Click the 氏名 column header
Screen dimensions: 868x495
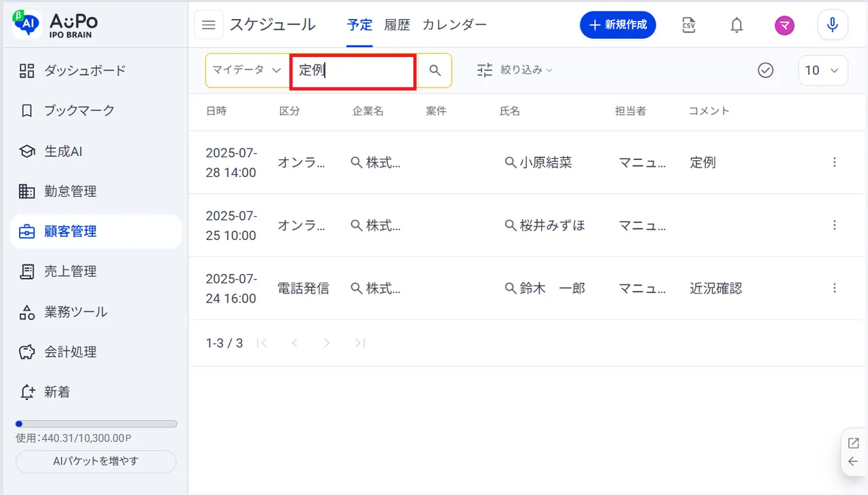click(510, 111)
